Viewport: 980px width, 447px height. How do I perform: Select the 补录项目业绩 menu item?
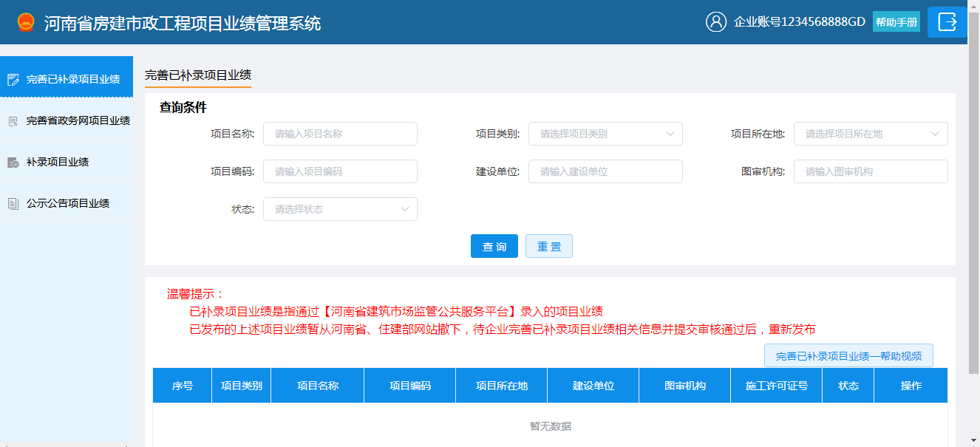pyautogui.click(x=58, y=162)
